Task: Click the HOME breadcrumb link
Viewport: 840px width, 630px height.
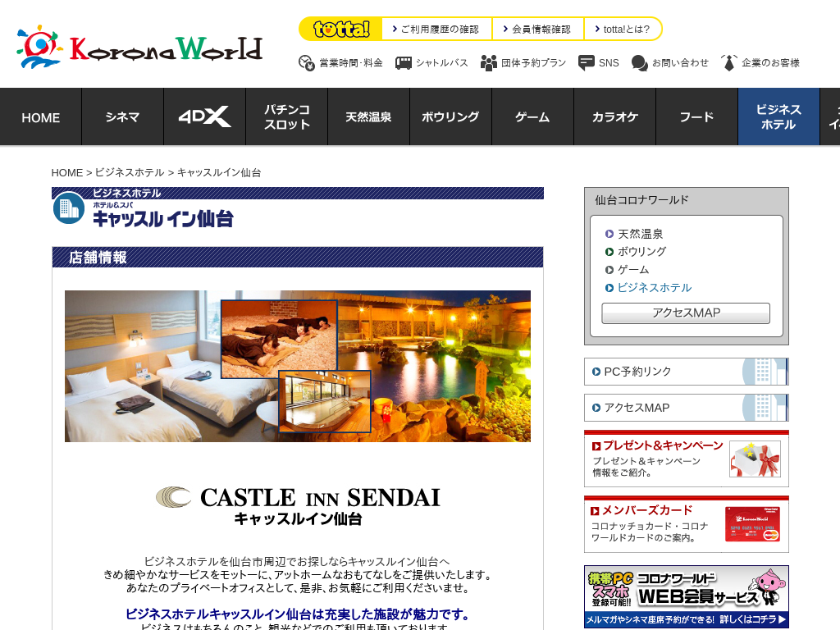Action: tap(67, 173)
